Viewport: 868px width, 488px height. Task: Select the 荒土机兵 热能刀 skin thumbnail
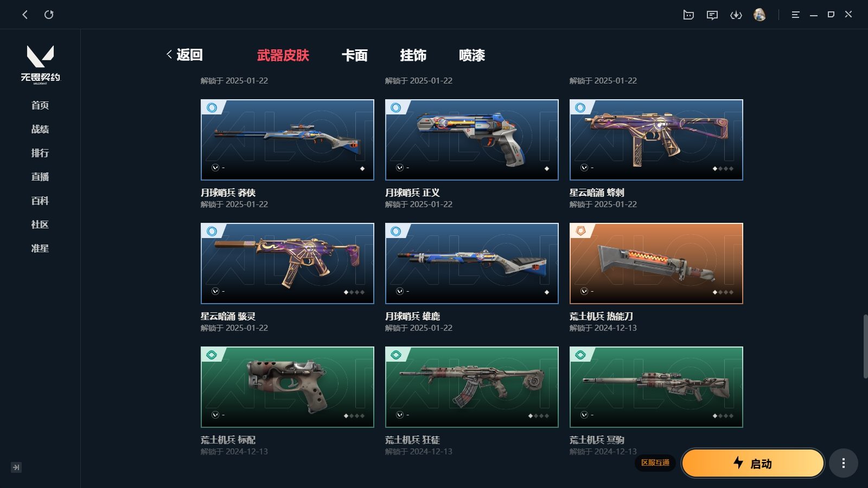tap(656, 264)
